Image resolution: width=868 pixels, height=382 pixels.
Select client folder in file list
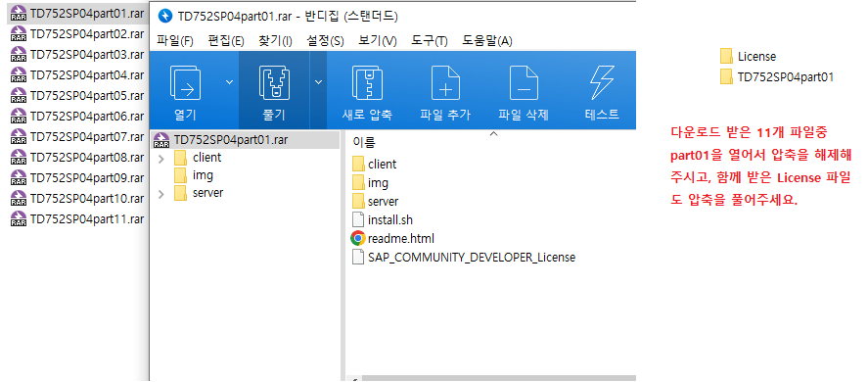coord(374,165)
